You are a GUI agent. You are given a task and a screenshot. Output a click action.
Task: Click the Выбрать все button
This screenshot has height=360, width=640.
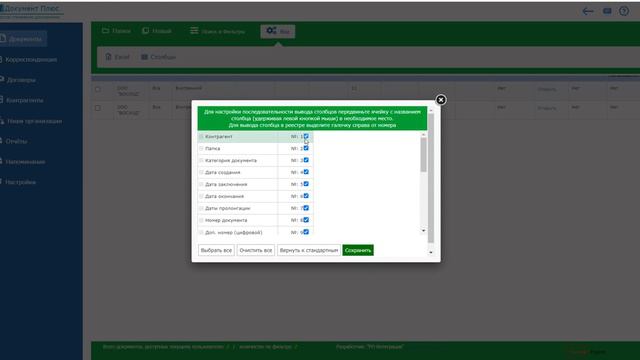coord(216,250)
